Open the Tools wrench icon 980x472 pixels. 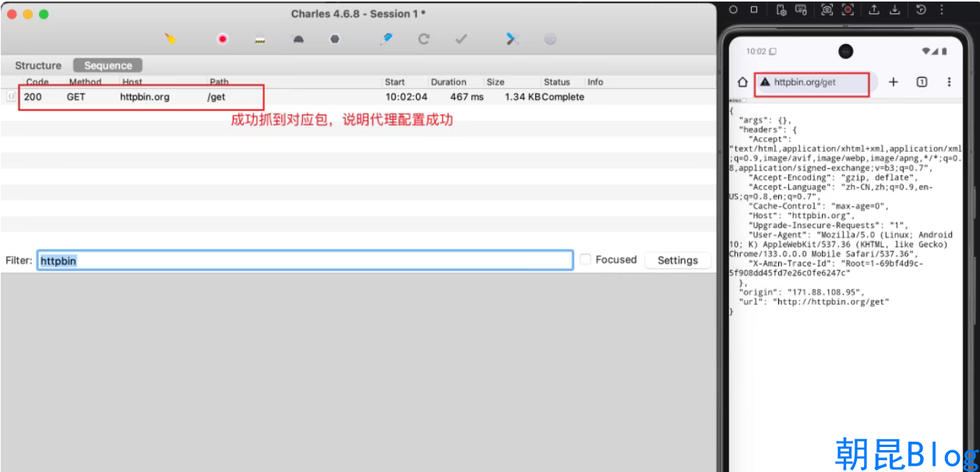[x=512, y=39]
